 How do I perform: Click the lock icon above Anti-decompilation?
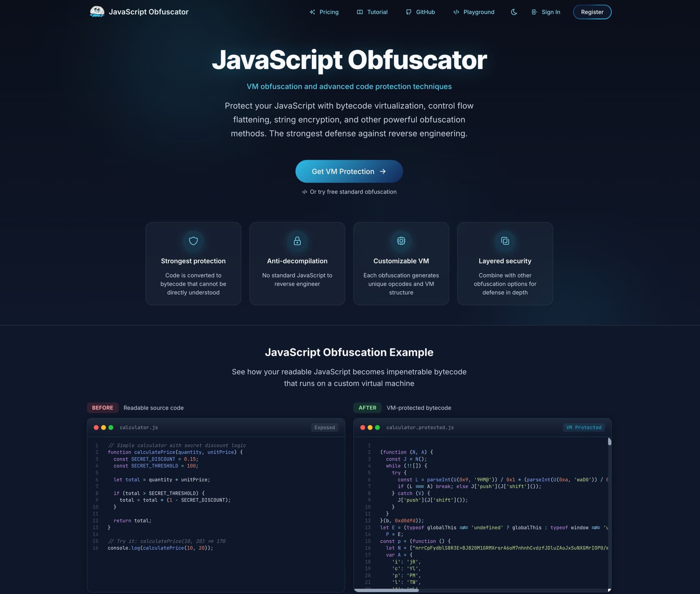pyautogui.click(x=297, y=241)
